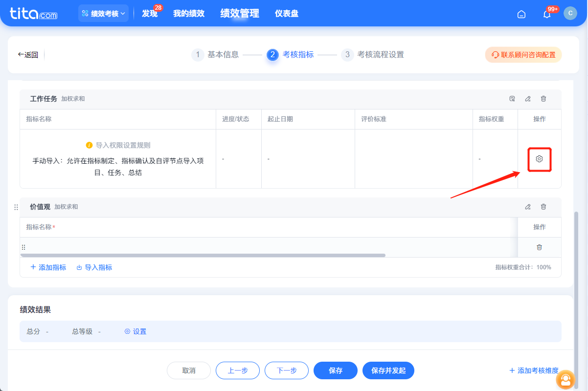Go to homepage via the house icon
The image size is (588, 391).
click(x=521, y=14)
